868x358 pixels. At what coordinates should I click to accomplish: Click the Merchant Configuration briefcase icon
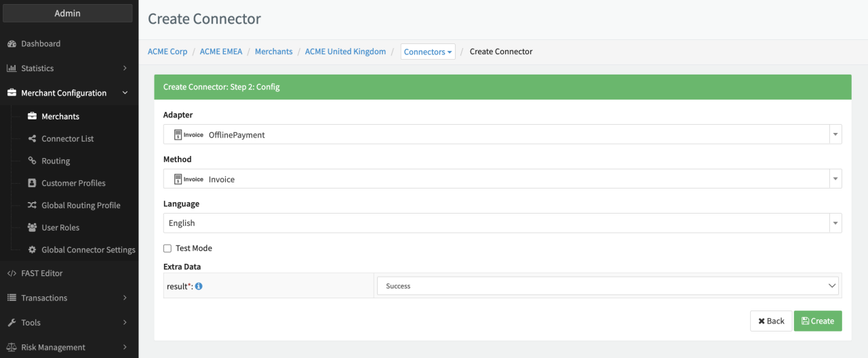(12, 94)
